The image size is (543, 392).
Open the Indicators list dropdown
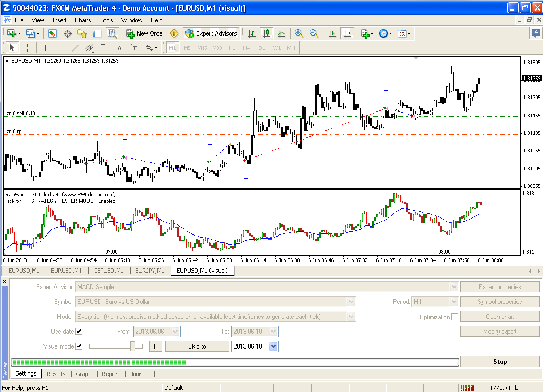pos(367,33)
